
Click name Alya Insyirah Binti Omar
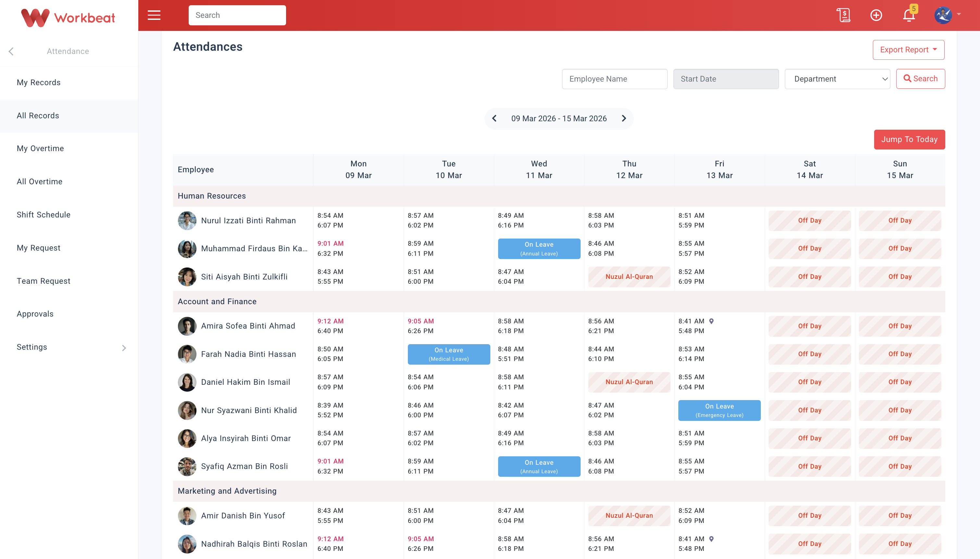[246, 438]
